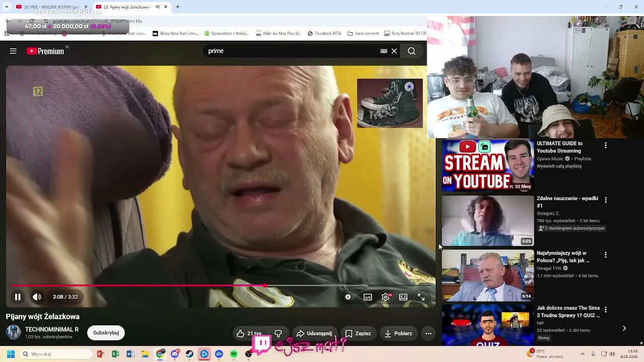The image size is (644, 362).
Task: Open the 'karol prezent' bookmarks folder
Action: click(x=363, y=34)
